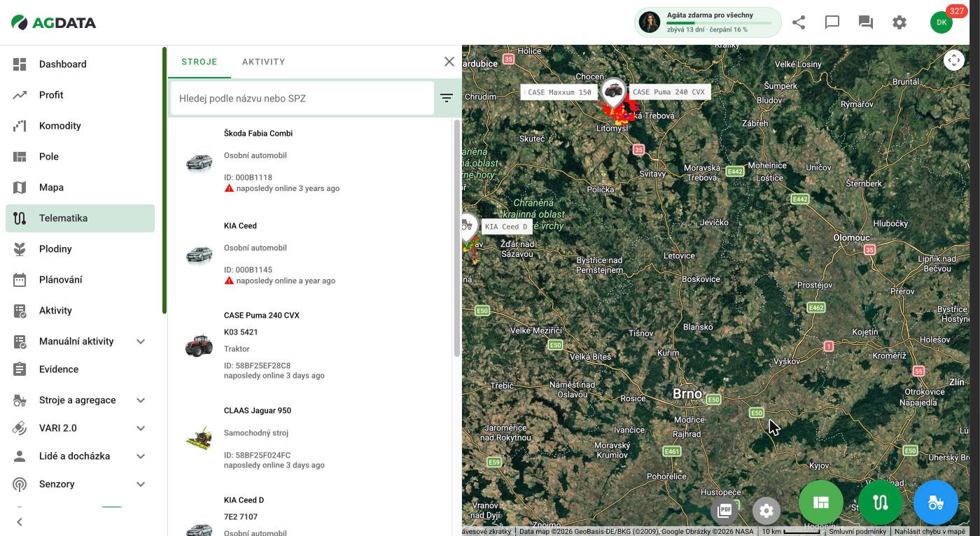The image size is (980, 536).
Task: Open the single chat bubble icon
Action: pyautogui.click(x=832, y=22)
